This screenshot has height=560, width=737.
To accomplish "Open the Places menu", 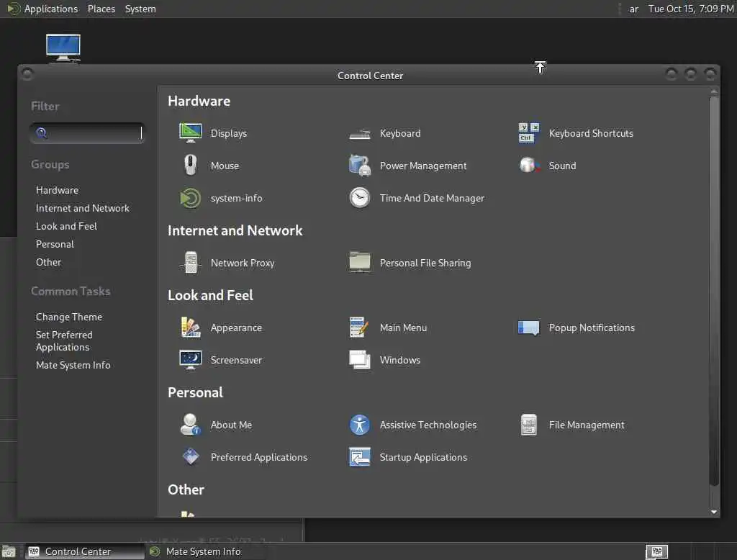I will click(x=101, y=9).
